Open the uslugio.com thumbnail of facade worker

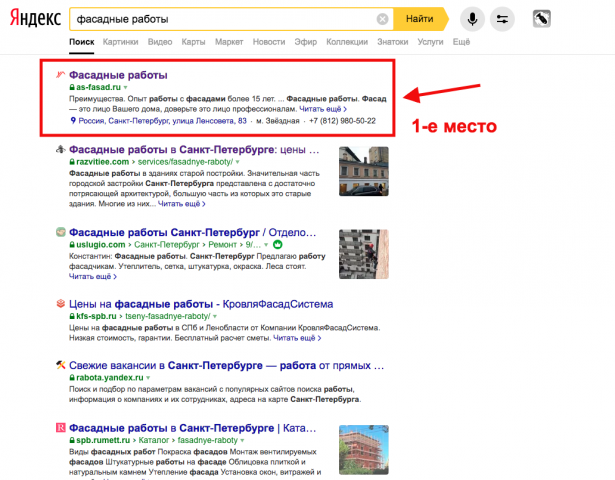click(x=364, y=254)
